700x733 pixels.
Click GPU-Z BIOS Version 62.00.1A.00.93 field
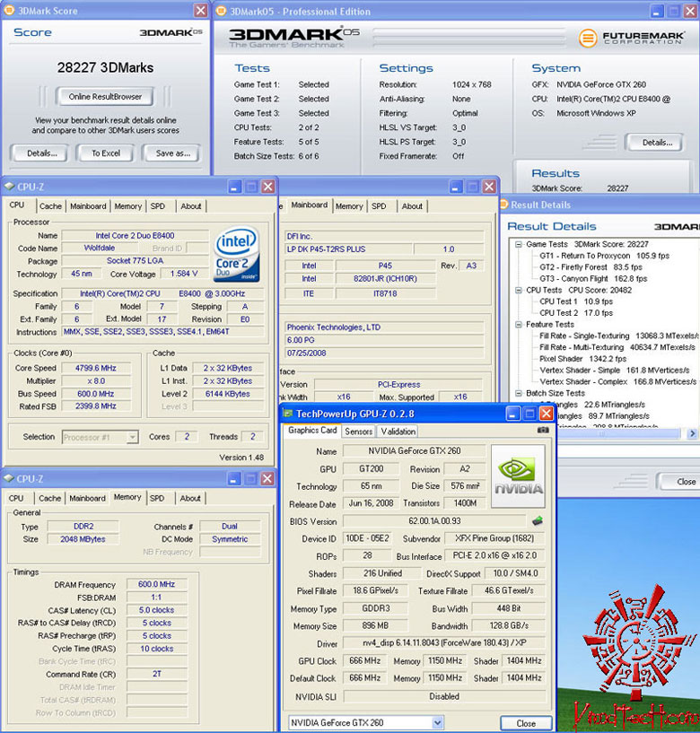coord(434,520)
